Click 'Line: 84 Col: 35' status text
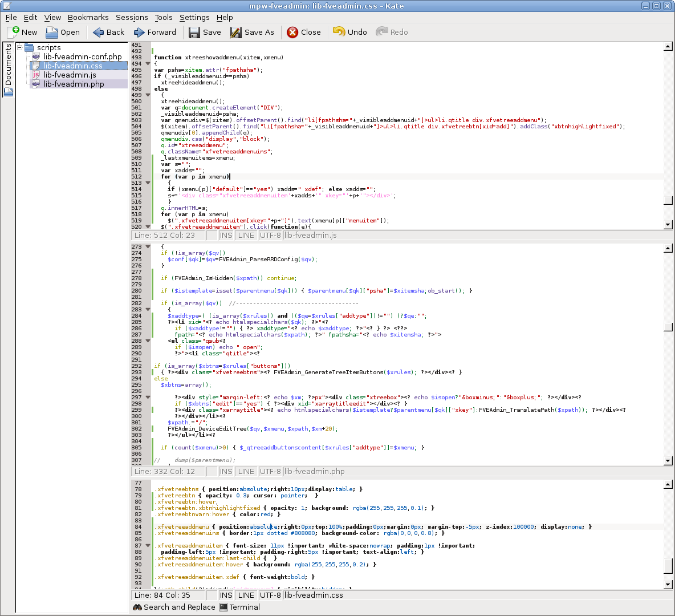This screenshot has height=616, width=675. tap(162, 595)
